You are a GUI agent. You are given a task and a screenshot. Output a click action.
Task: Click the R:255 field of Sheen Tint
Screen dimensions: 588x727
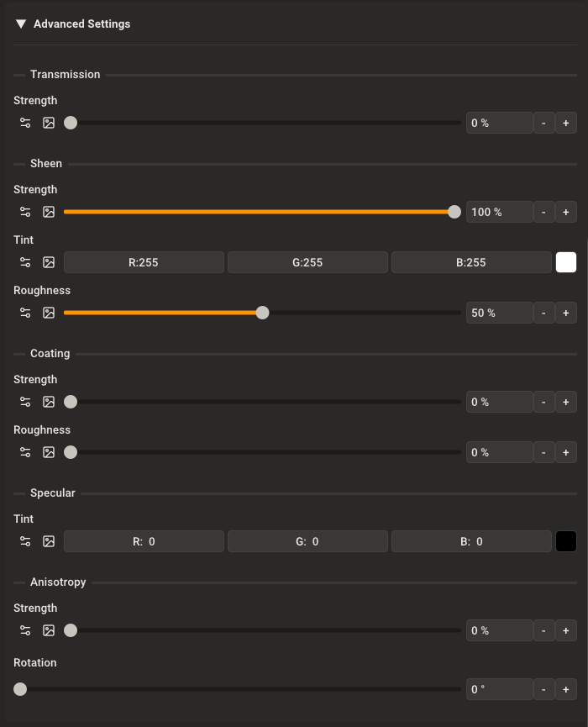(144, 262)
